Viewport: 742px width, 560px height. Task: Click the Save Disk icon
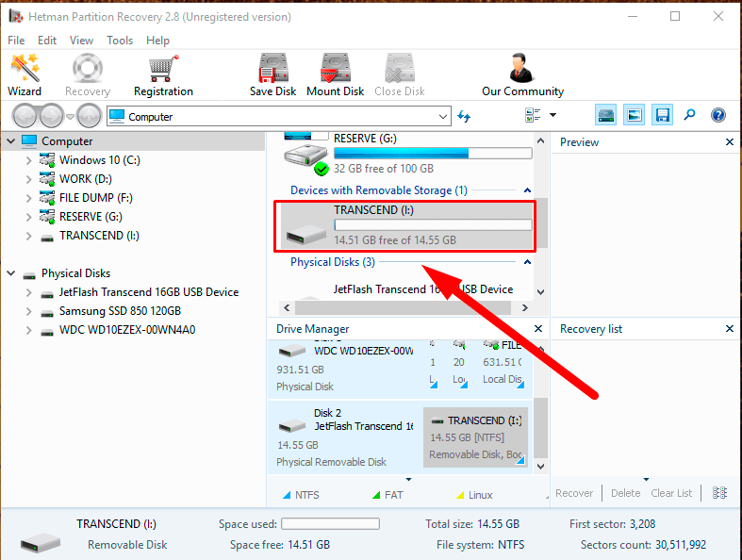[273, 68]
